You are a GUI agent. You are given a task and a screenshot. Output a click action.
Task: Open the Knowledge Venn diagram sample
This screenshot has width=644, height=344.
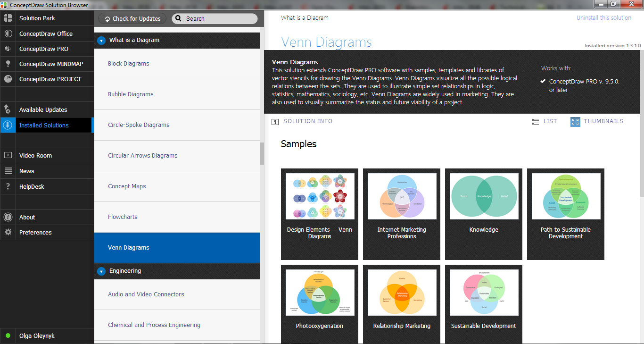pyautogui.click(x=484, y=214)
